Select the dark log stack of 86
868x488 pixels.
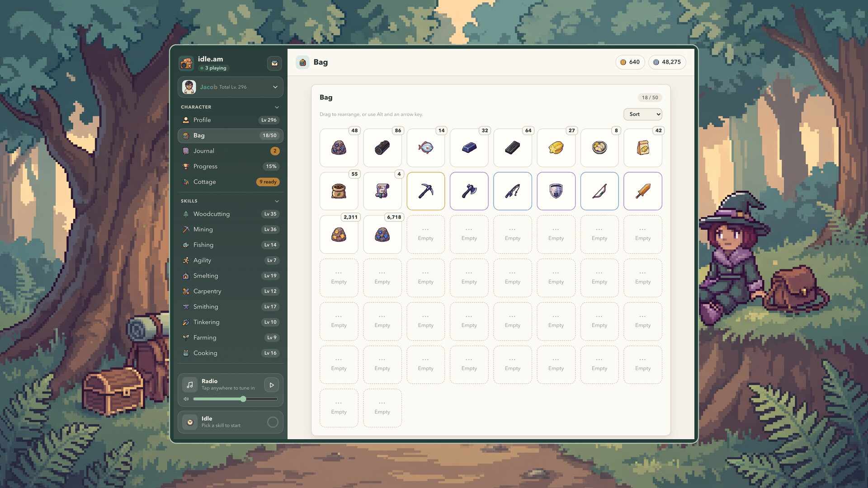click(x=382, y=148)
